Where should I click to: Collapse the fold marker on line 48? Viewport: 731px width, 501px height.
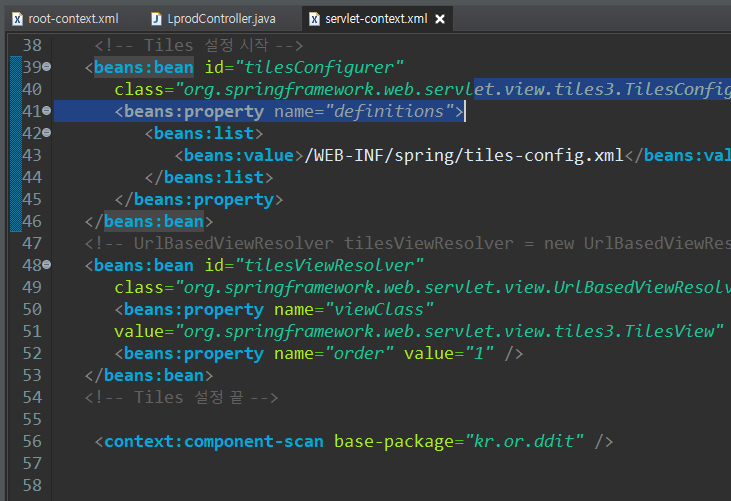coord(47,265)
